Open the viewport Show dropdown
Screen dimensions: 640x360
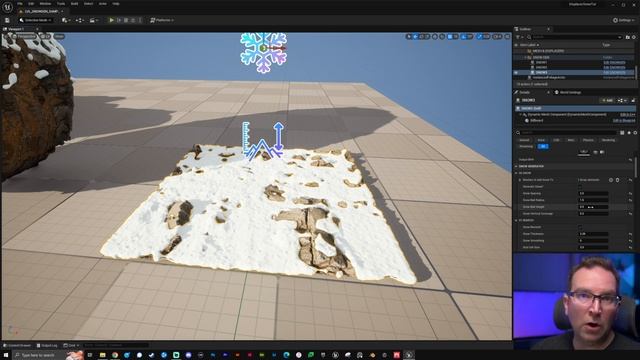[x=59, y=36]
